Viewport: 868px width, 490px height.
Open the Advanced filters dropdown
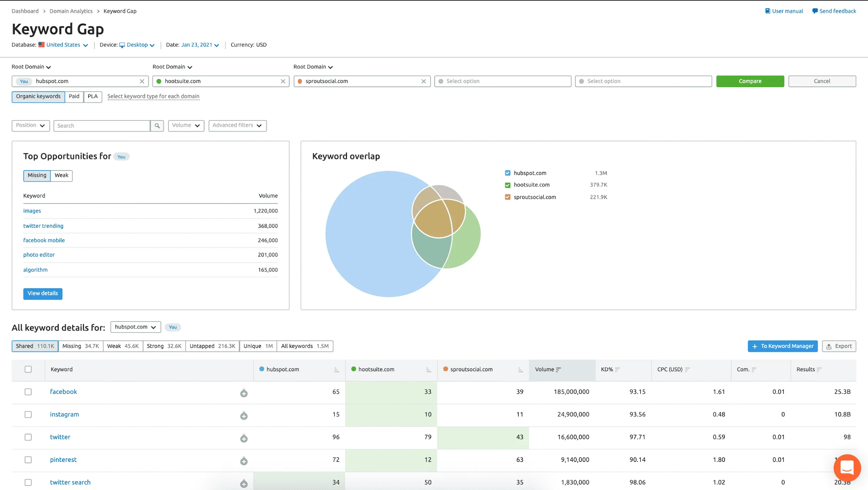(237, 126)
